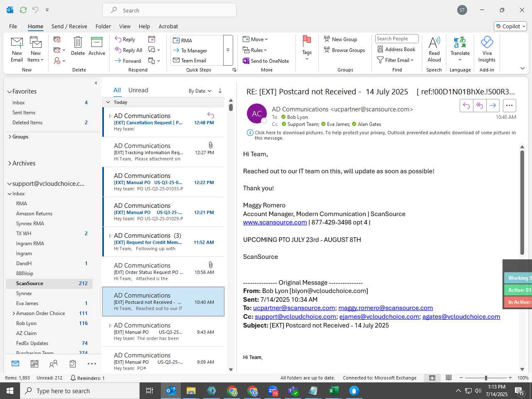Open the Filter Email dropdown

coord(395,60)
